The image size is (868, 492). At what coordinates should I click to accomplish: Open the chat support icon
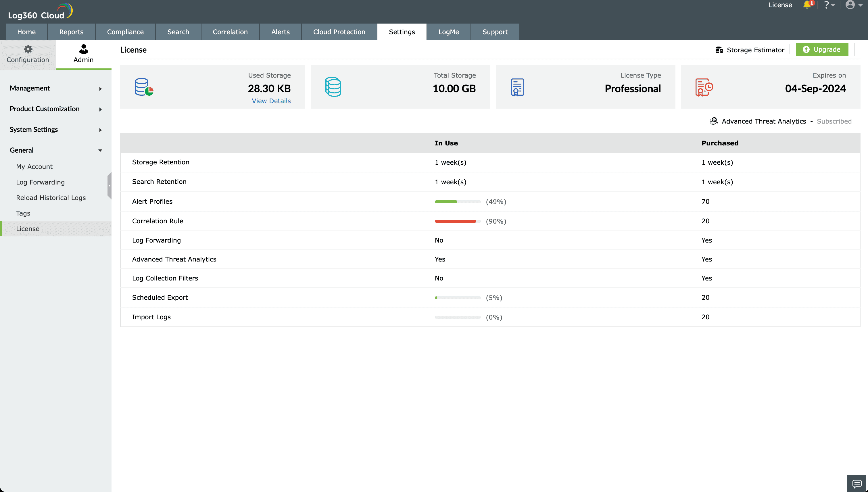[857, 484]
